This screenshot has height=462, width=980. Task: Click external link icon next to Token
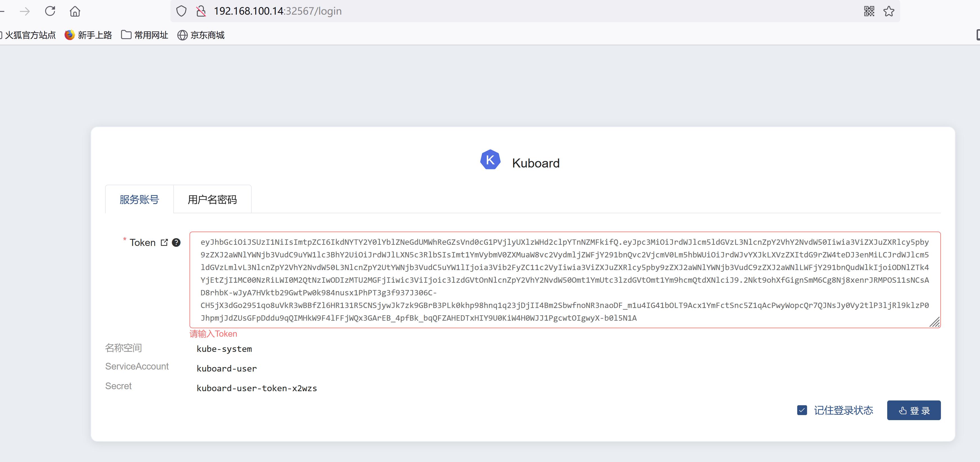click(164, 242)
